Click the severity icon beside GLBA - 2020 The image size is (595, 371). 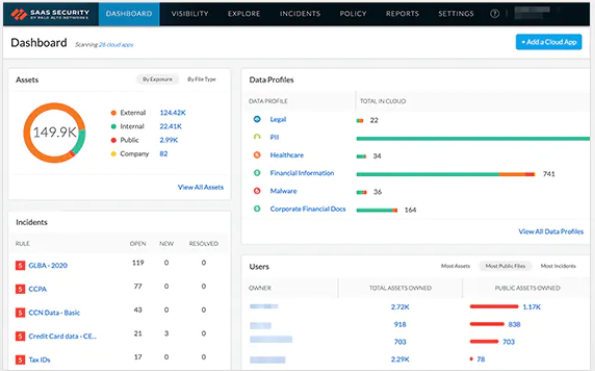tap(20, 265)
